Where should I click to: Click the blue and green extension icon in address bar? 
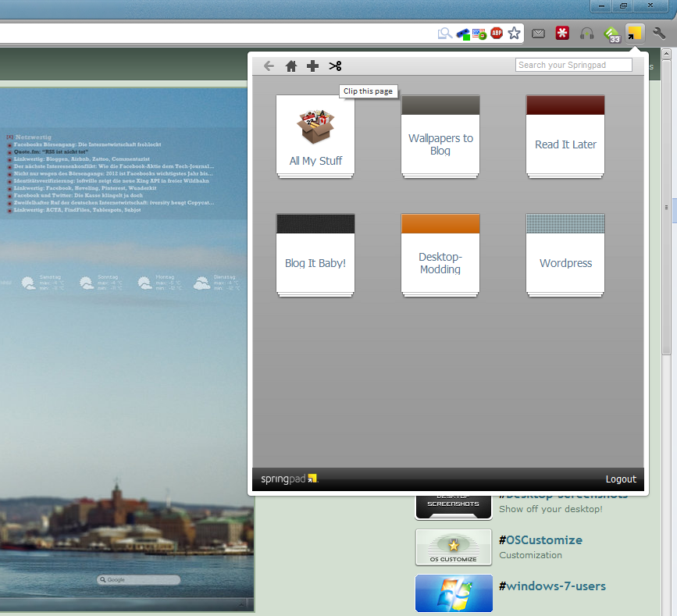click(x=463, y=34)
